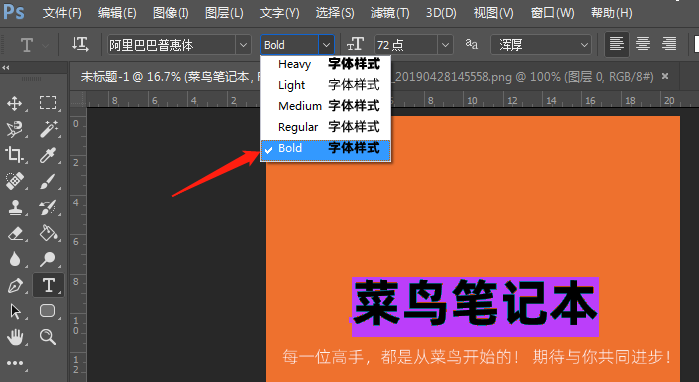Align text right
The width and height of the screenshot is (699, 382).
point(669,44)
